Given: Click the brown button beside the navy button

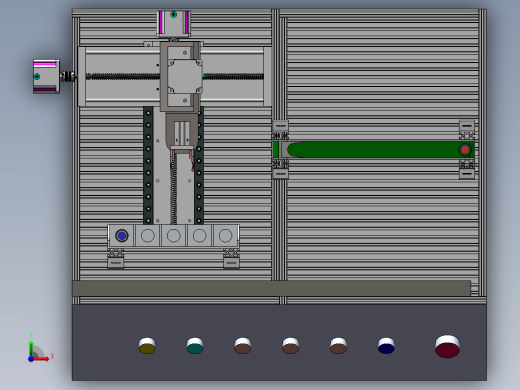Looking at the screenshot, I should tap(338, 346).
